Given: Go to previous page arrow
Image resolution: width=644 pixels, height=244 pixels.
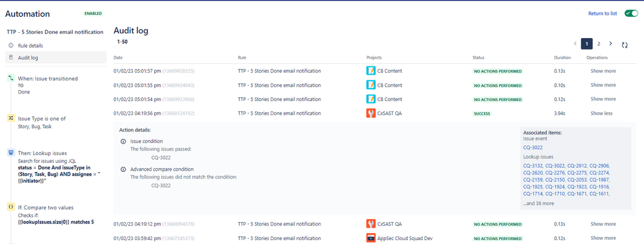Looking at the screenshot, I should pos(575,44).
